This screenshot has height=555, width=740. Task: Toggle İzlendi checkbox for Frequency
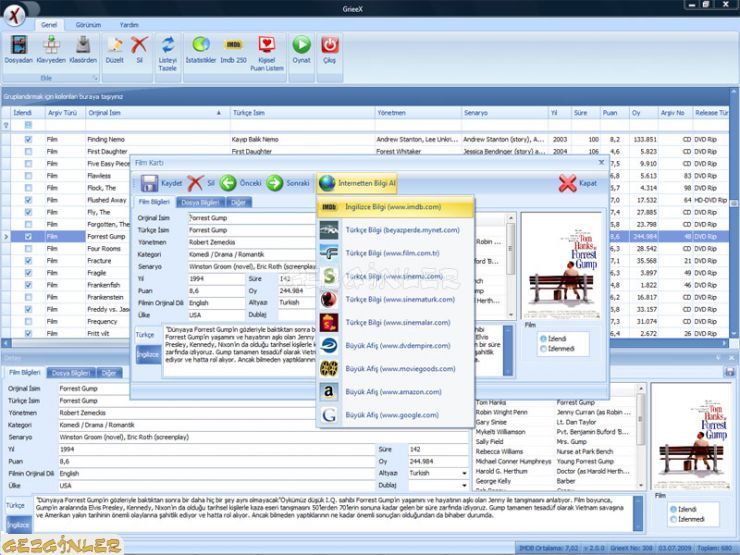coord(28,321)
